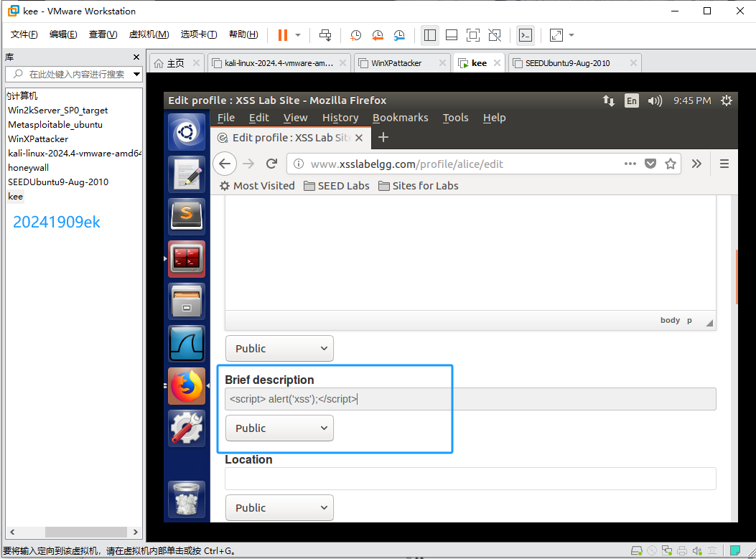Viewport: 756px width, 559px height.
Task: Open Wireshark launcher icon
Action: coord(187,344)
